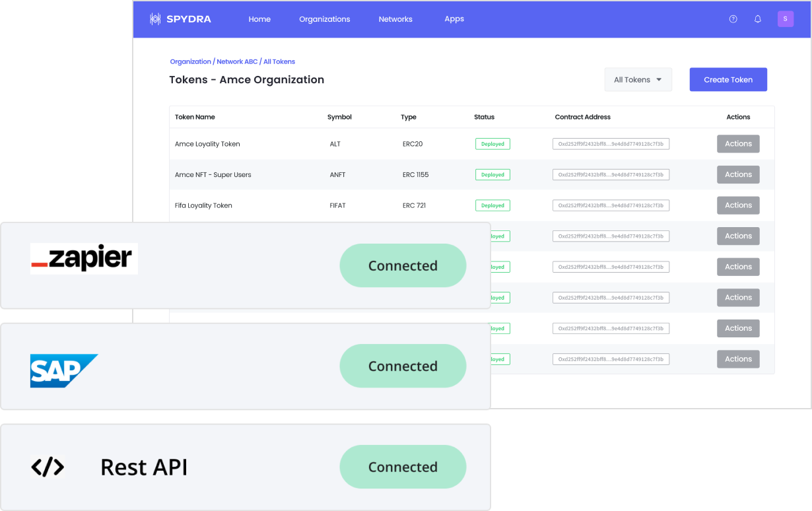Open the user profile avatar
The height and width of the screenshot is (511, 812).
785,19
